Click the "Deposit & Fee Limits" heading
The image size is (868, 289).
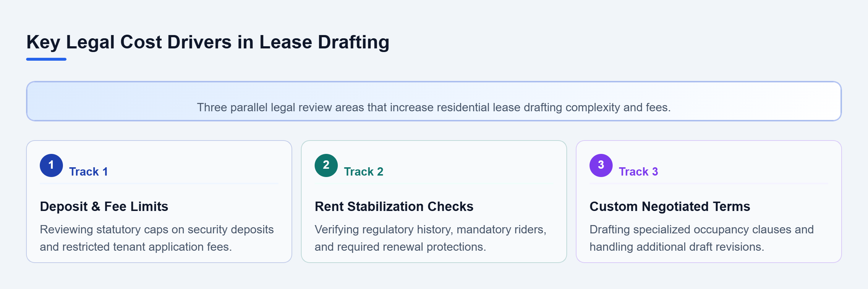104,206
